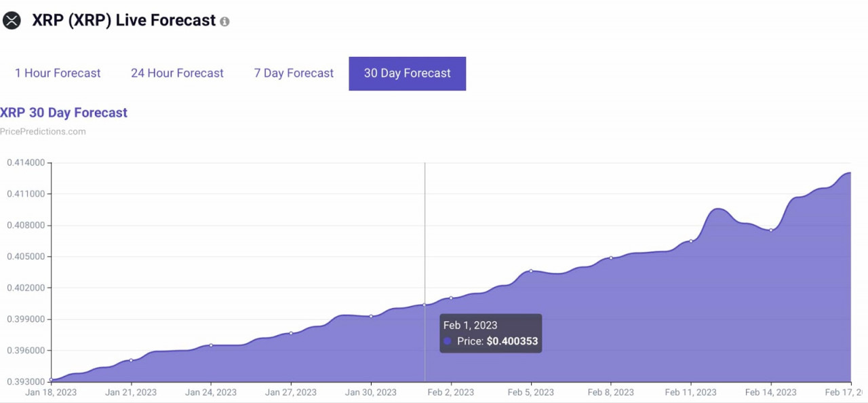This screenshot has width=868, height=403.
Task: Click the Feb 14, 2023 chart marker
Action: [771, 230]
